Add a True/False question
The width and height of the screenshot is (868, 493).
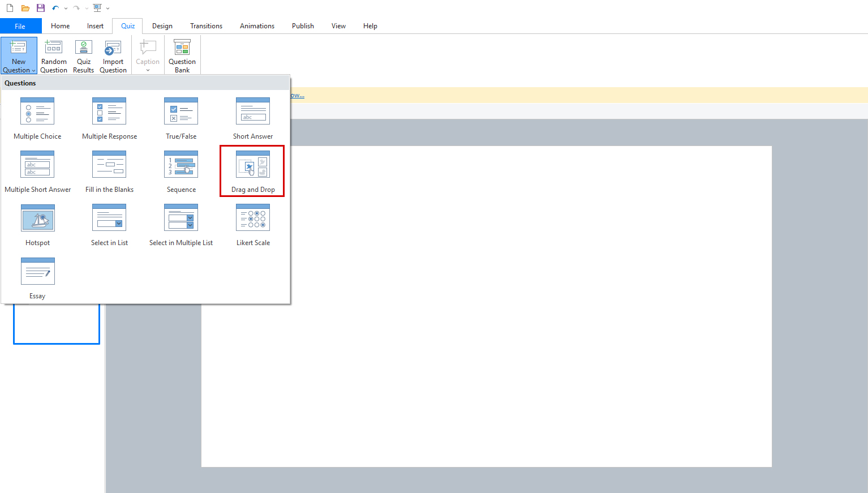[x=181, y=119]
